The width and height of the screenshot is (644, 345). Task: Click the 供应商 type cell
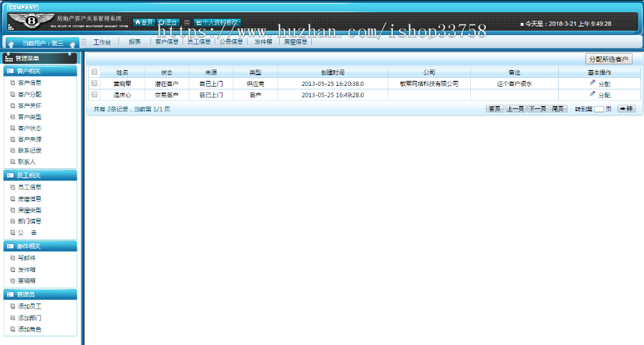pyautogui.click(x=255, y=84)
